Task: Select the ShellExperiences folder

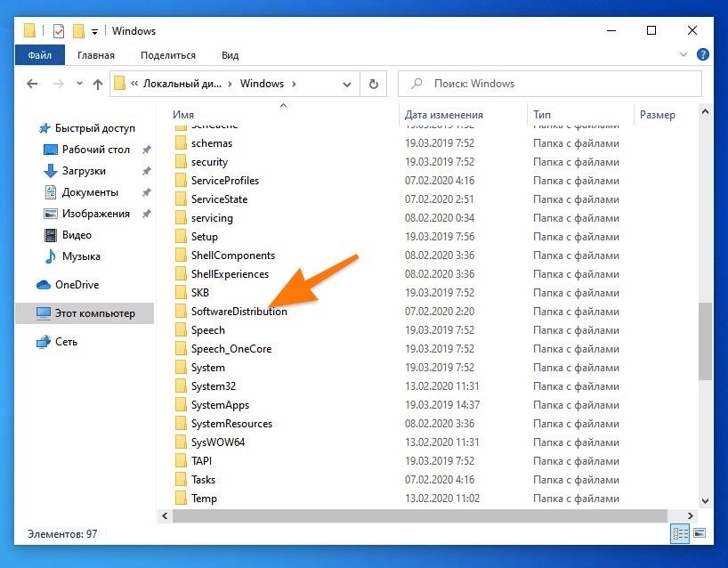Action: (x=230, y=274)
